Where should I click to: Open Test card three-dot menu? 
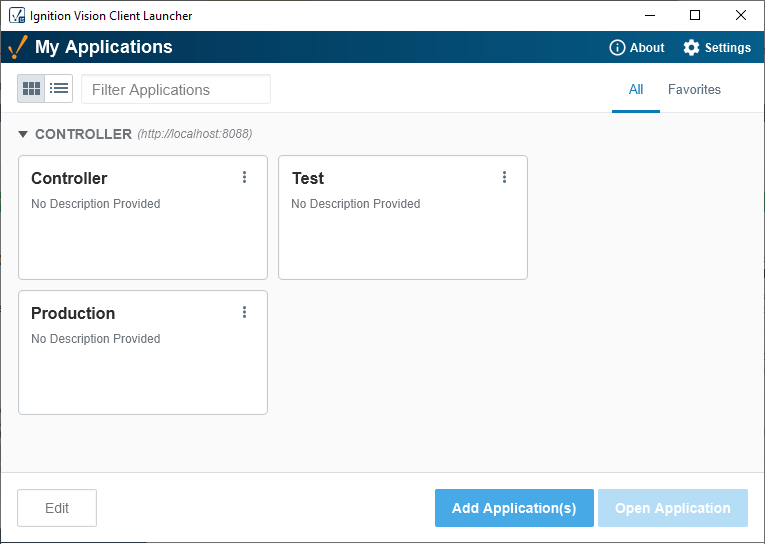pos(504,178)
